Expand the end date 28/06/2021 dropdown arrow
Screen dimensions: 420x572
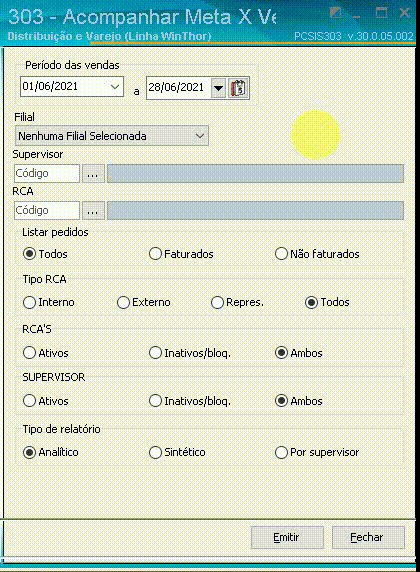(218, 88)
